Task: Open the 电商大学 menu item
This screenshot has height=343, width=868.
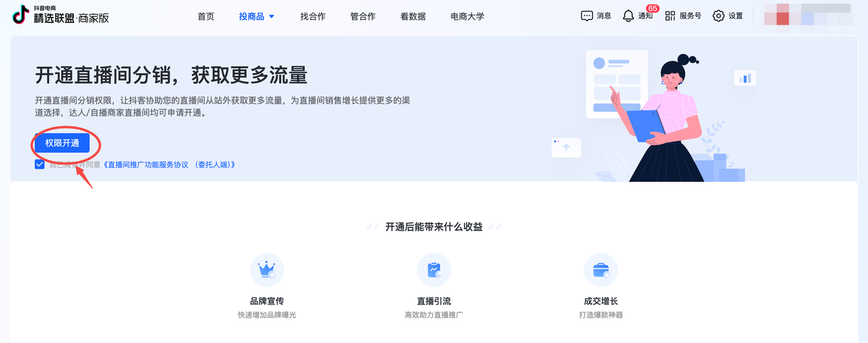Action: pyautogui.click(x=467, y=16)
